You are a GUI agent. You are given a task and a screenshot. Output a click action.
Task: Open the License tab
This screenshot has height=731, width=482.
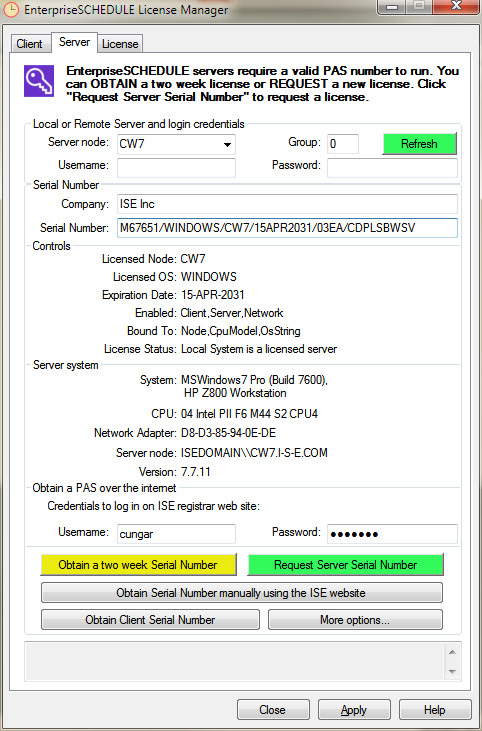120,44
